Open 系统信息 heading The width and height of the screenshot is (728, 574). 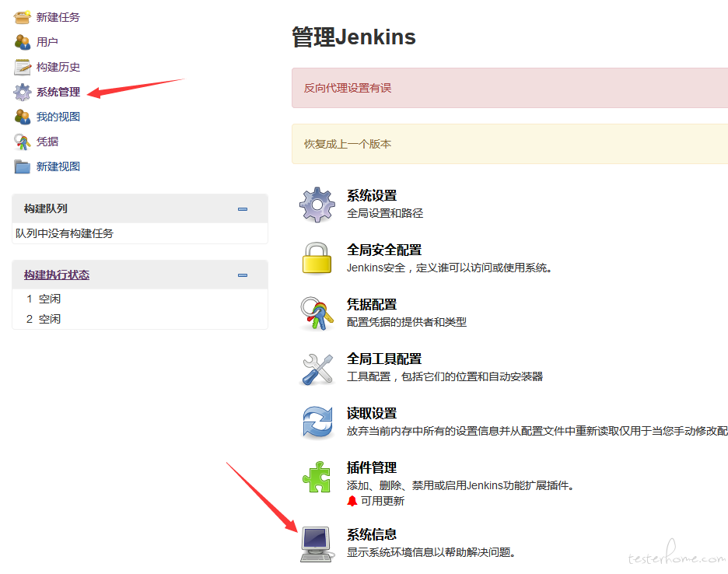click(x=372, y=534)
